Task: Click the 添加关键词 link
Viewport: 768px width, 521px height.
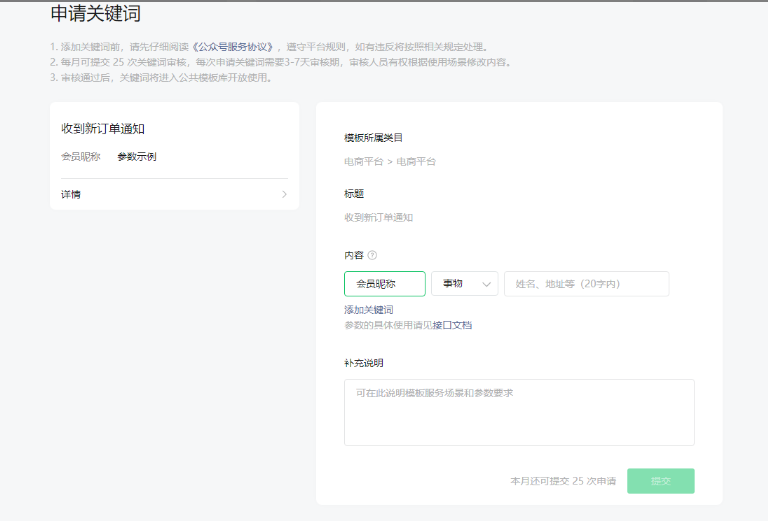Action: (x=368, y=310)
